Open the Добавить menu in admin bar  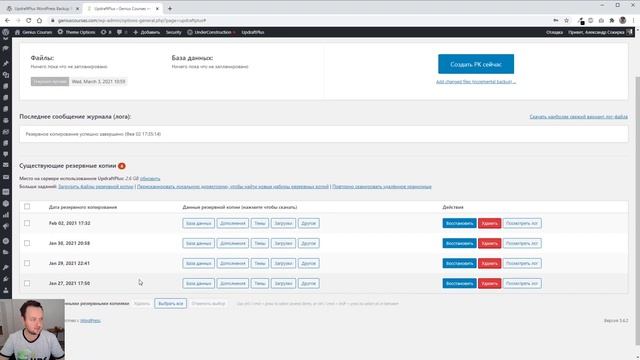click(147, 32)
